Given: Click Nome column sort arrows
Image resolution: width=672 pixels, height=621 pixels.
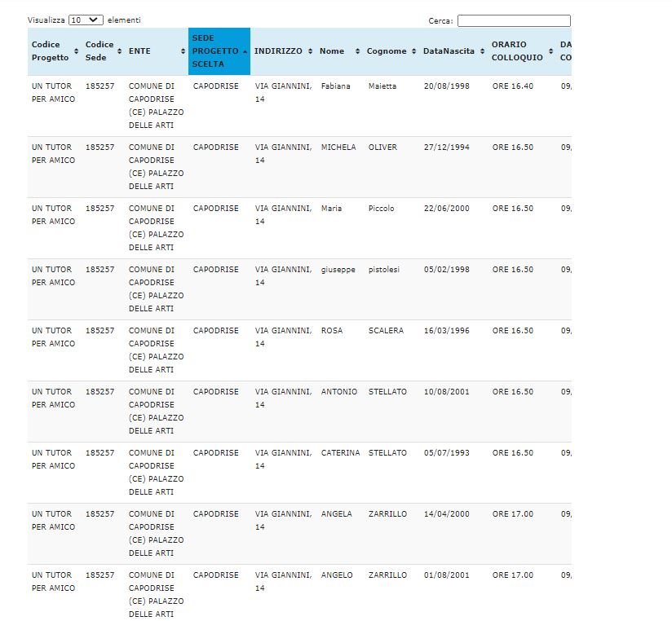Looking at the screenshot, I should [357, 51].
